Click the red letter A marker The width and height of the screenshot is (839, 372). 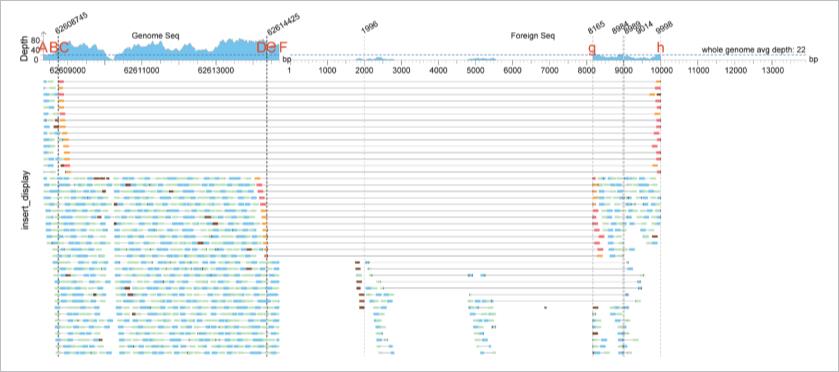[x=42, y=48]
